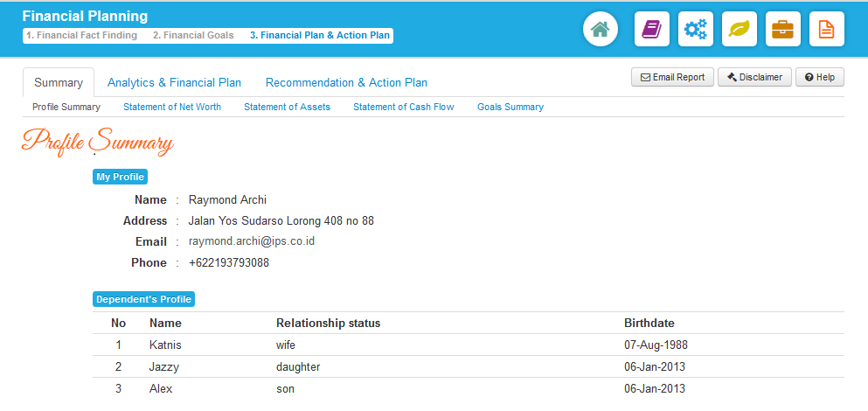Select step 3 Financial Plan & Action Plan
The width and height of the screenshot is (868, 411).
(319, 36)
